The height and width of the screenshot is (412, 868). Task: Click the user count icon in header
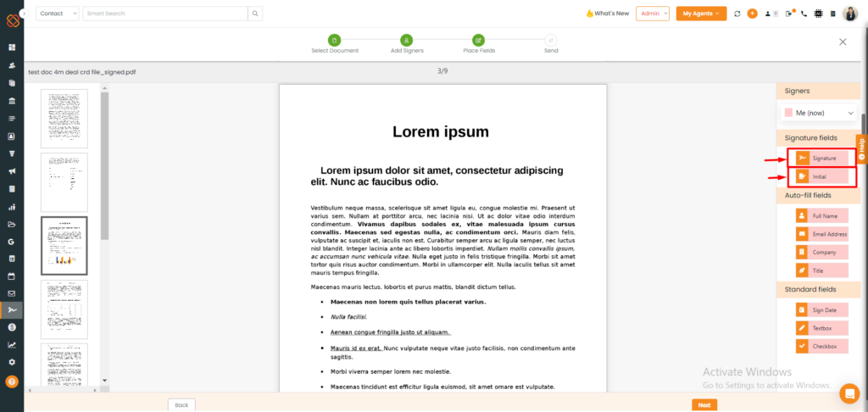771,14
